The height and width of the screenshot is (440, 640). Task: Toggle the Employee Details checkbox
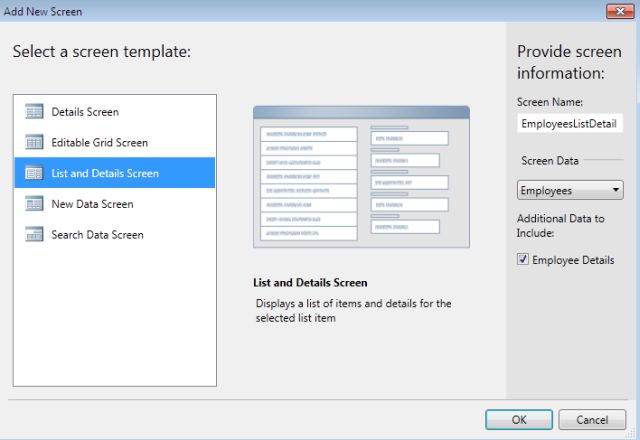tap(522, 259)
